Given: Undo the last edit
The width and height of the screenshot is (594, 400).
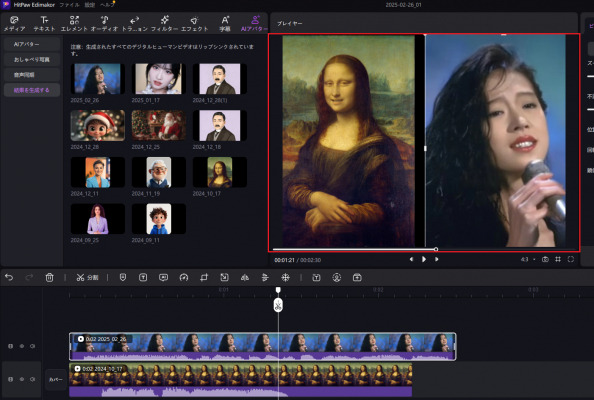Looking at the screenshot, I should point(9,278).
